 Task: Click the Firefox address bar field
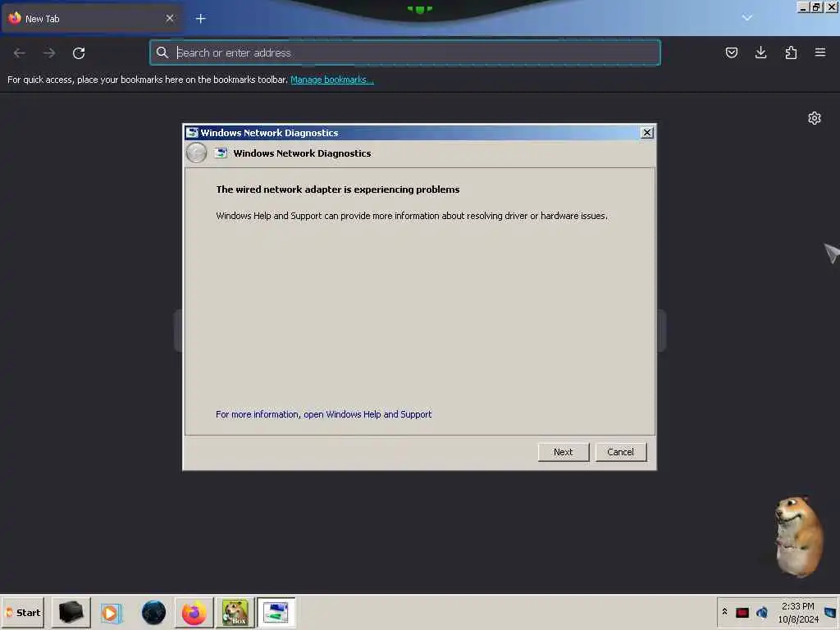point(405,52)
